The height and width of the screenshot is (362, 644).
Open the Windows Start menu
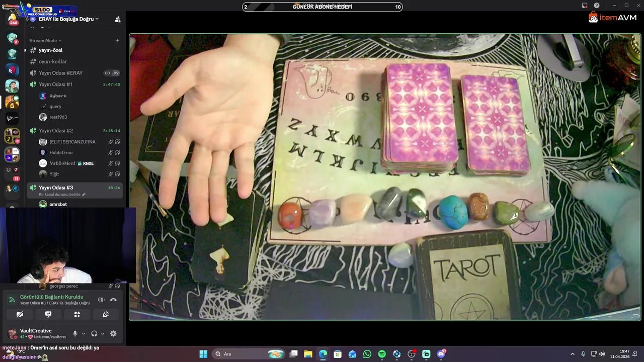point(203,354)
